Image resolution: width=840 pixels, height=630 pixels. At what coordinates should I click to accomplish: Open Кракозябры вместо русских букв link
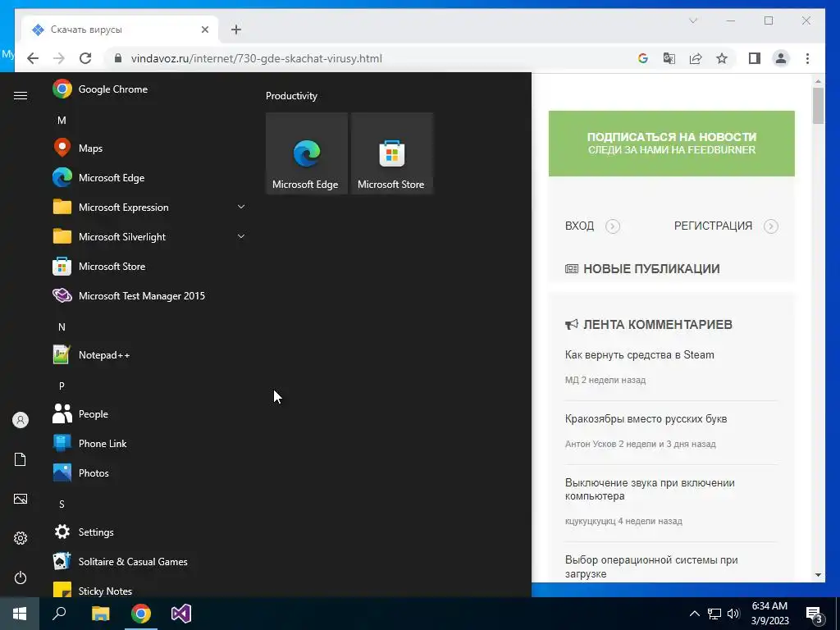coord(646,418)
